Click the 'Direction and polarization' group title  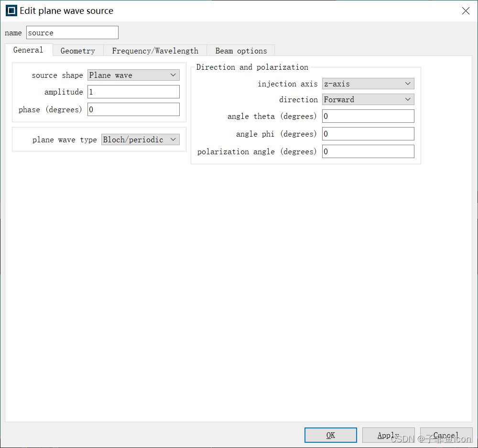point(252,67)
